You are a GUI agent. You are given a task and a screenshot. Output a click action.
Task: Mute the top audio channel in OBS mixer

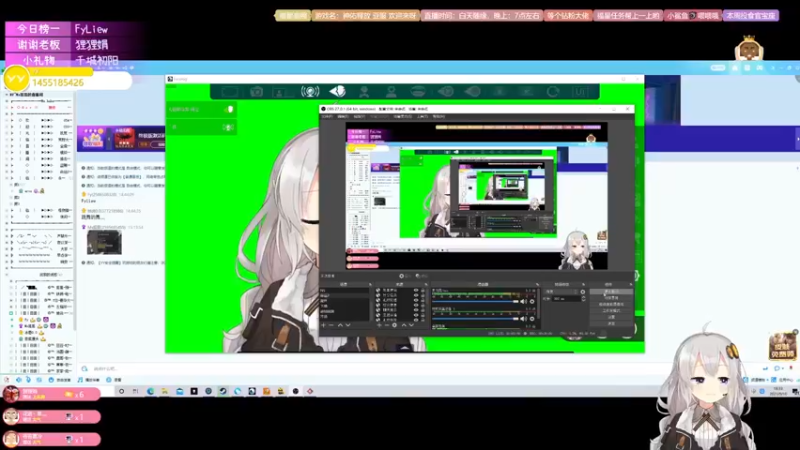tap(523, 302)
